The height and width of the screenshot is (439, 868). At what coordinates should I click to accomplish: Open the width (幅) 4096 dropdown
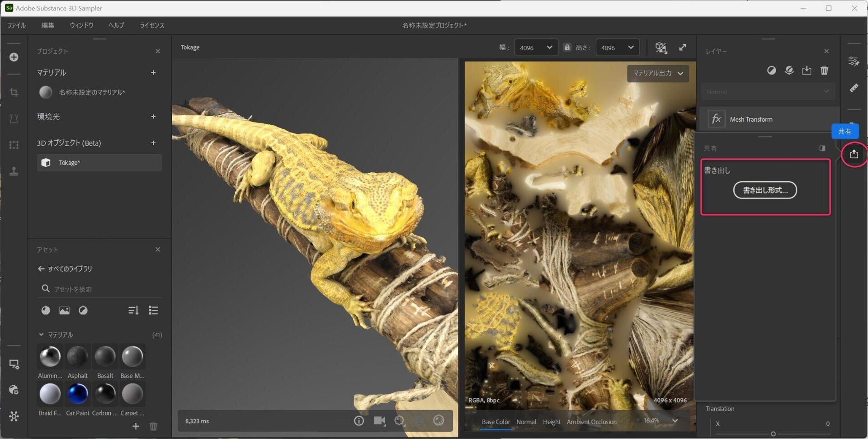point(536,47)
